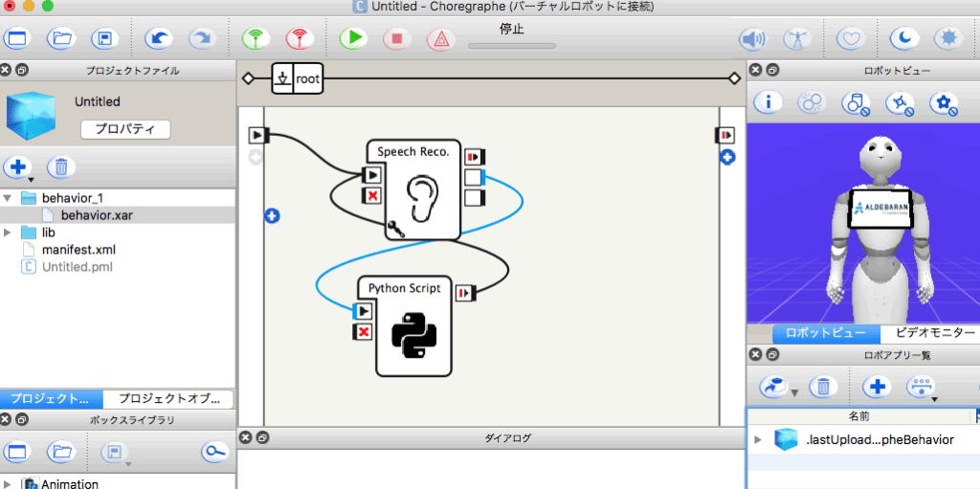
Task: Open Speech Reco. parameters wrench icon
Action: click(395, 229)
